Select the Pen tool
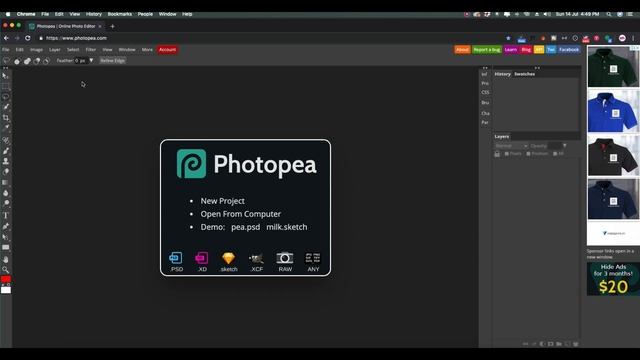This screenshot has height=360, width=640. [6, 226]
